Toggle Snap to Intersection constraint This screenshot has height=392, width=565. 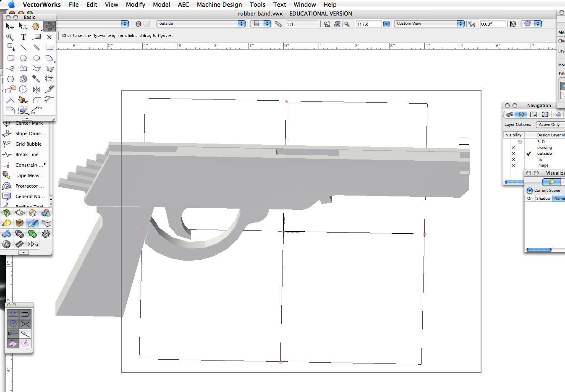pos(25,324)
